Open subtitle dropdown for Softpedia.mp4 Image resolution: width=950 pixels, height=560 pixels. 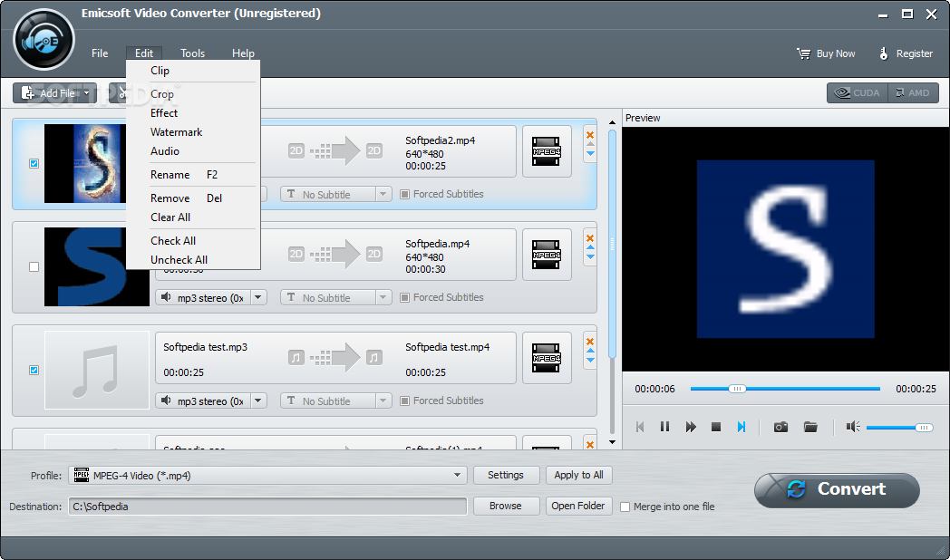coord(383,298)
